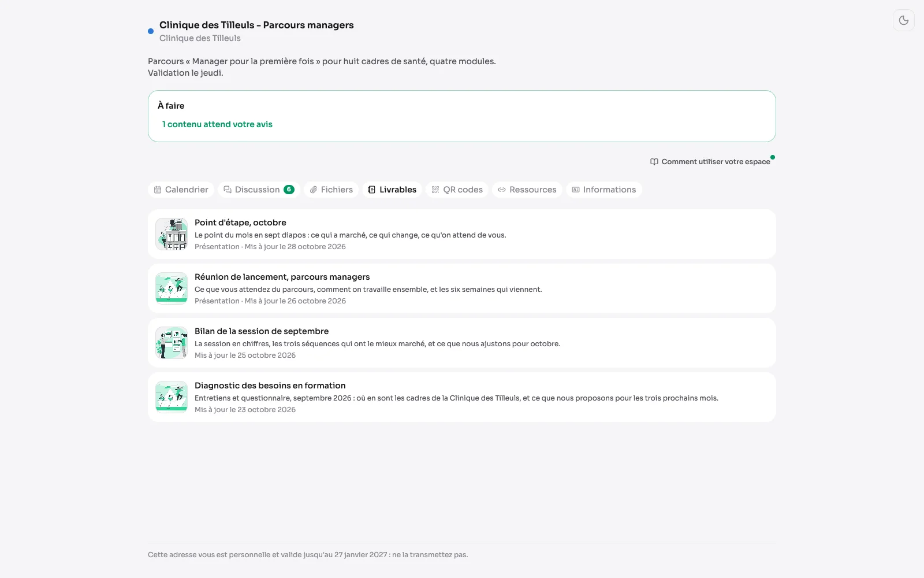Image resolution: width=924 pixels, height=578 pixels.
Task: Switch to the Discussion tab
Action: [258, 190]
